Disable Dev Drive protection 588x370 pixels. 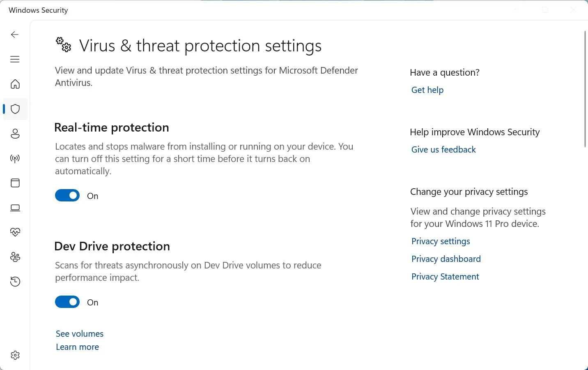point(67,302)
